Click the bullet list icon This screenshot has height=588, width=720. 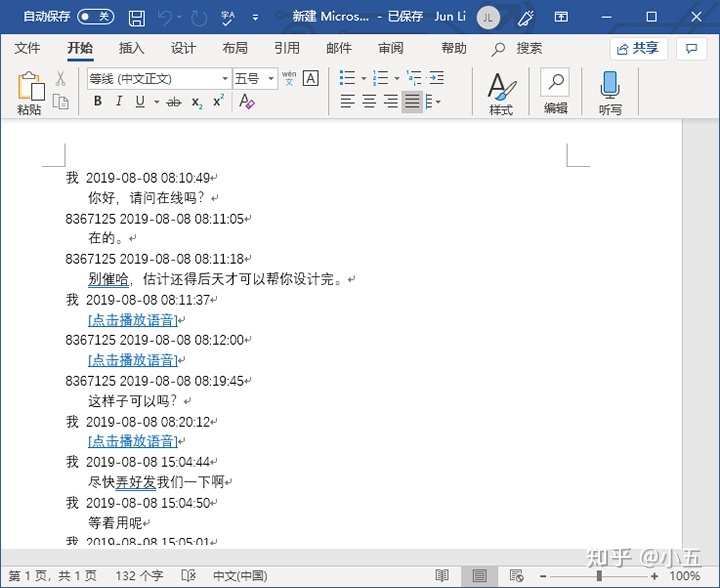tap(347, 78)
